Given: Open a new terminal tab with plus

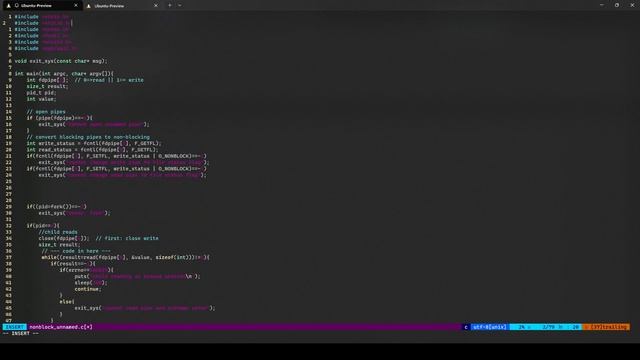Looking at the screenshot, I should (x=170, y=6).
